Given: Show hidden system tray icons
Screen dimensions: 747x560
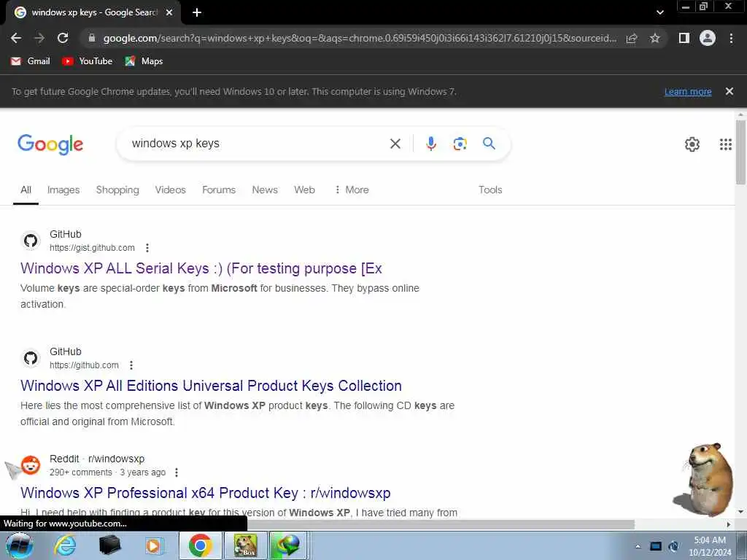Looking at the screenshot, I should tap(638, 546).
